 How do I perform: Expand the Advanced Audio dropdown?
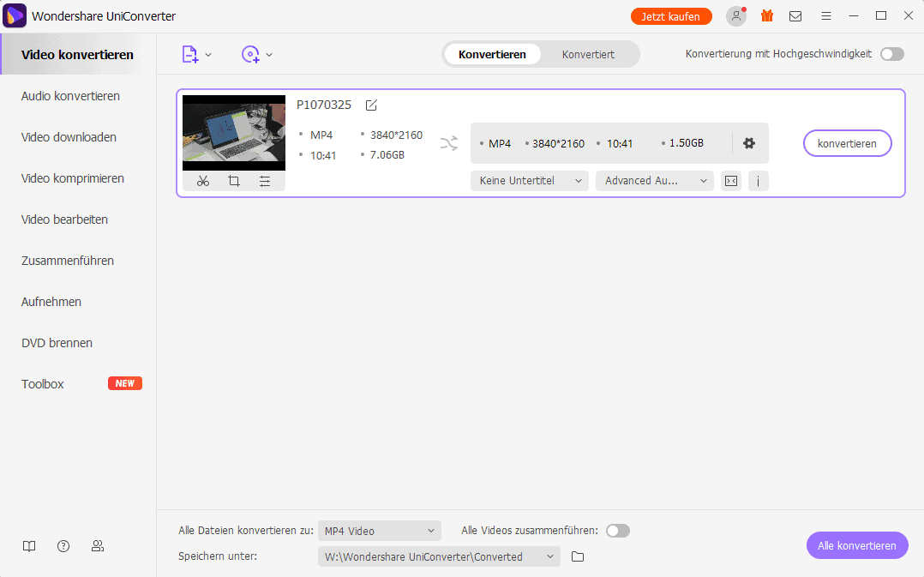(654, 181)
